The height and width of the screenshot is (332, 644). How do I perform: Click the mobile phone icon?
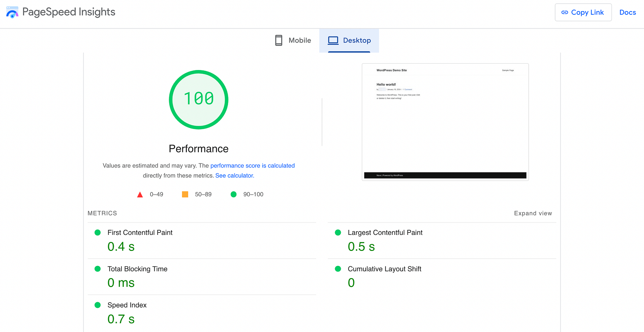pos(278,41)
